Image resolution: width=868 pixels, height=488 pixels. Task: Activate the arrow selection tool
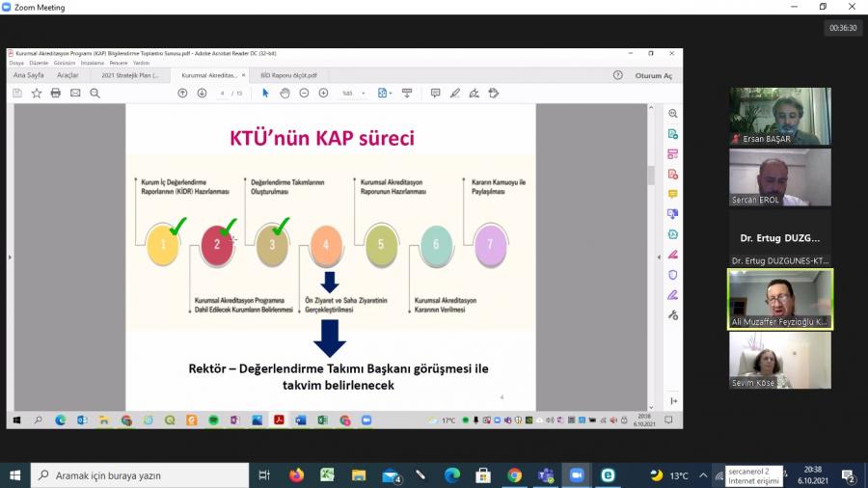(x=266, y=94)
